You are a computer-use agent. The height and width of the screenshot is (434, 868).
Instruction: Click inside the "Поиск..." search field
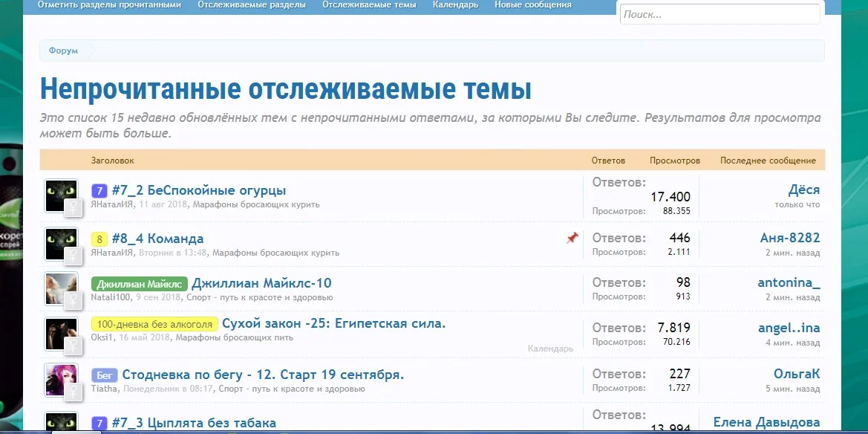click(x=719, y=13)
